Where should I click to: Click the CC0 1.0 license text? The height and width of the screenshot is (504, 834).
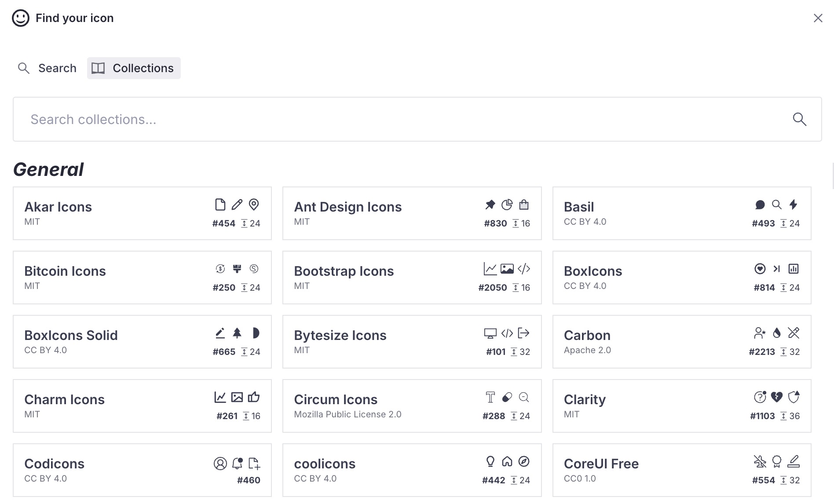tap(580, 478)
